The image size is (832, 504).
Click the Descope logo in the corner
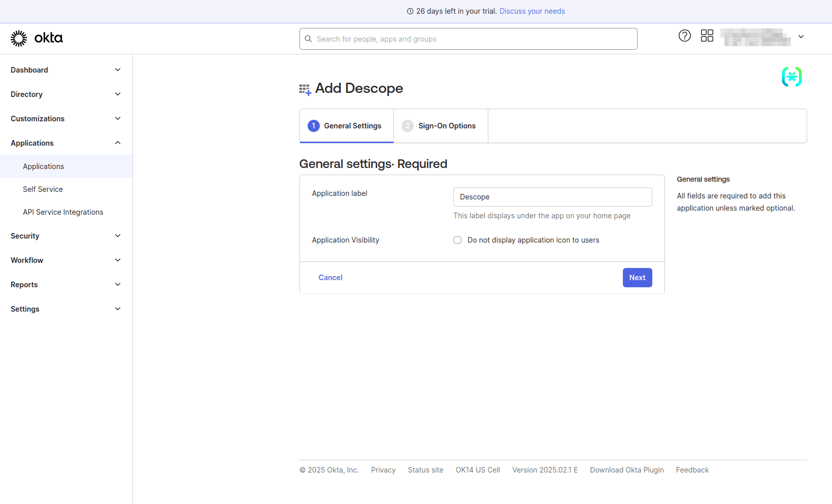point(791,77)
